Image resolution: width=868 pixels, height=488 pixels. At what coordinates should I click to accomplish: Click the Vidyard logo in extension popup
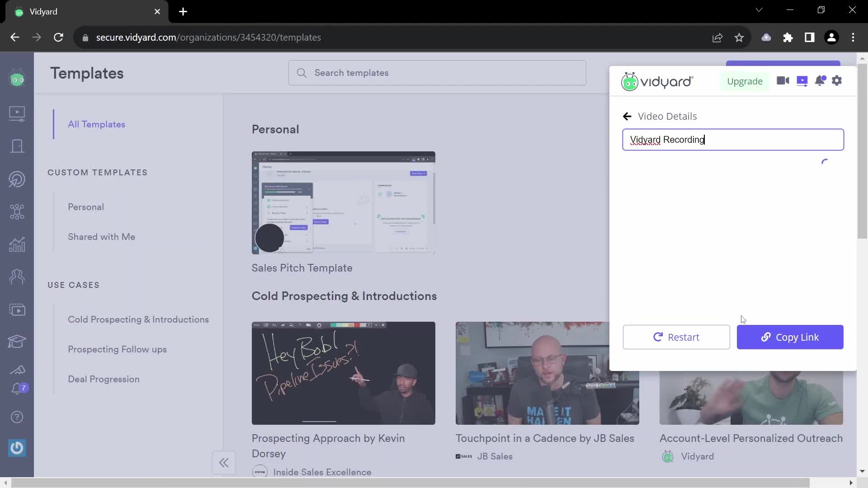(656, 81)
